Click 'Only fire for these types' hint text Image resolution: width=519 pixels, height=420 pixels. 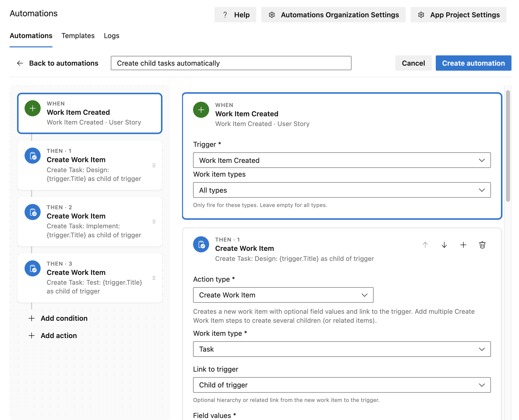(260, 205)
